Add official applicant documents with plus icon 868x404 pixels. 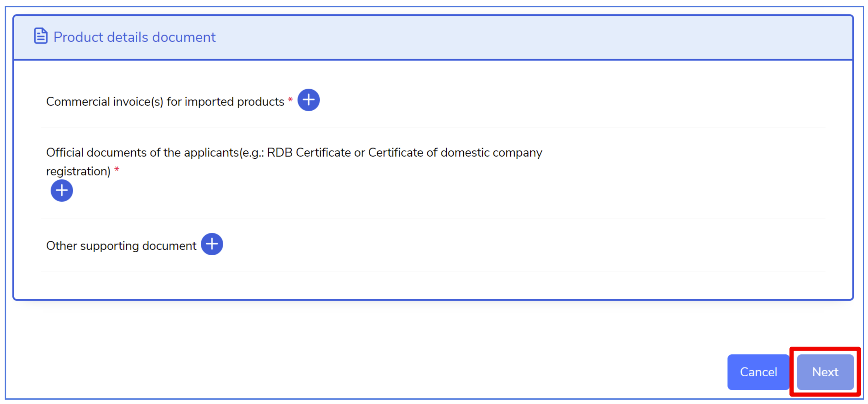pos(62,191)
